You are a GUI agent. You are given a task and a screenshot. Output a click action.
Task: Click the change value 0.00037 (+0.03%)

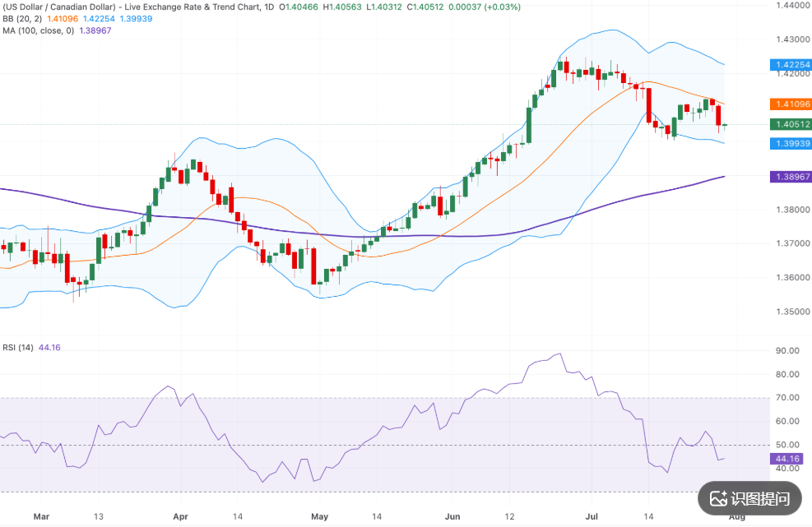(x=485, y=7)
